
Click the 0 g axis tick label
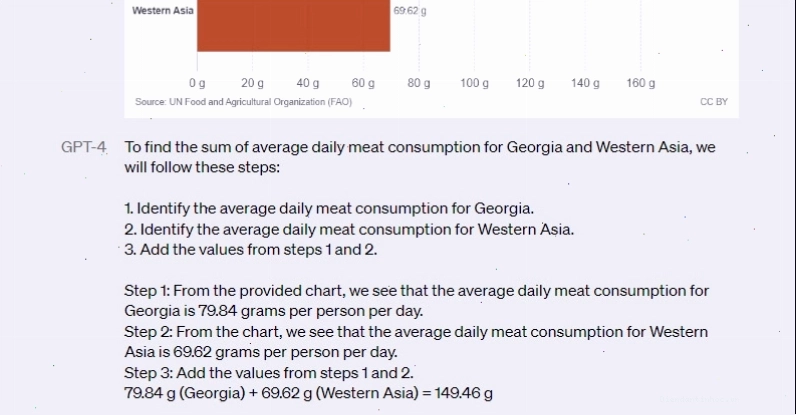(x=197, y=83)
